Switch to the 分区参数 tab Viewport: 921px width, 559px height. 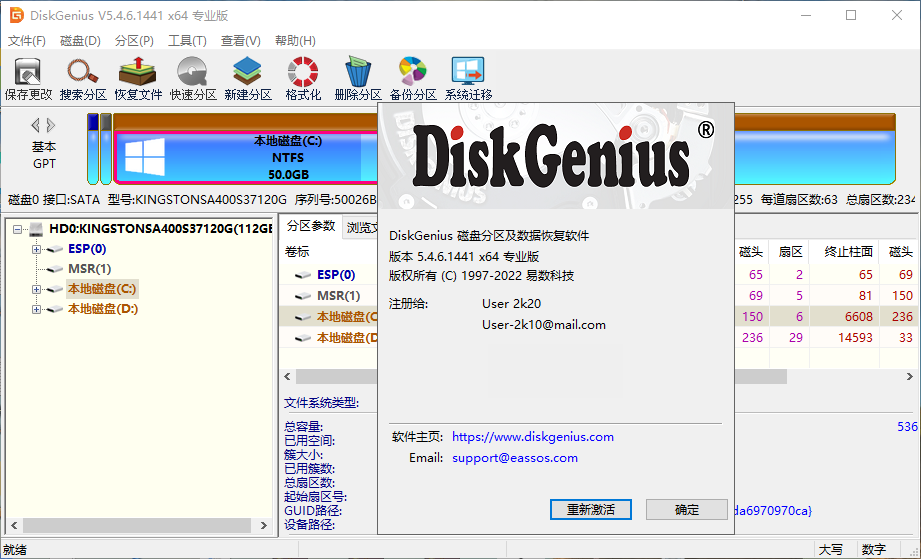pos(310,226)
